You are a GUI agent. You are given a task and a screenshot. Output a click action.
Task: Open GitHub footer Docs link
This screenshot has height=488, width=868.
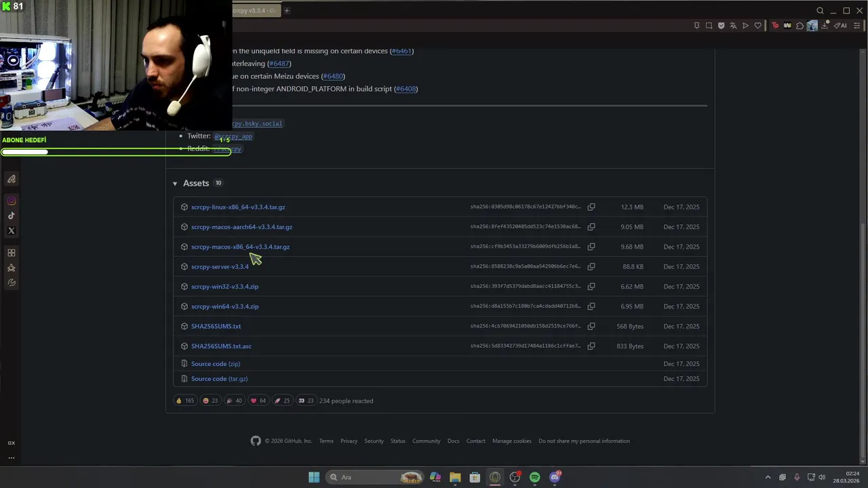pos(453,441)
